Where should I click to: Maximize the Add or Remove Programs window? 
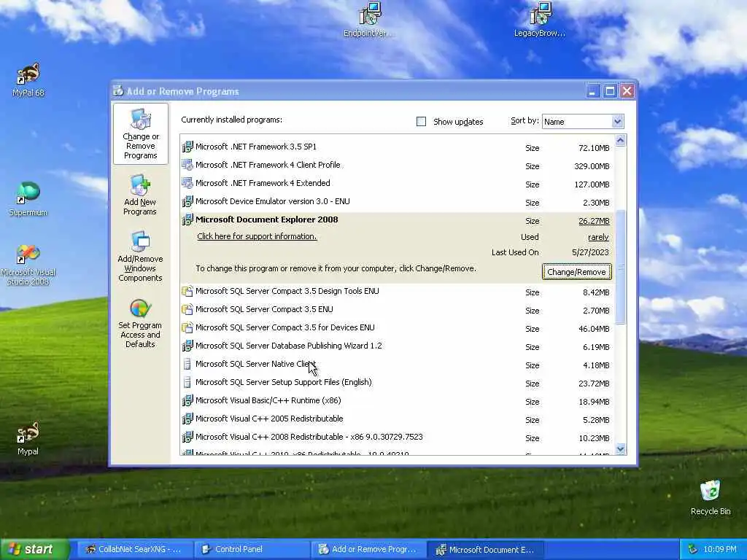click(610, 91)
